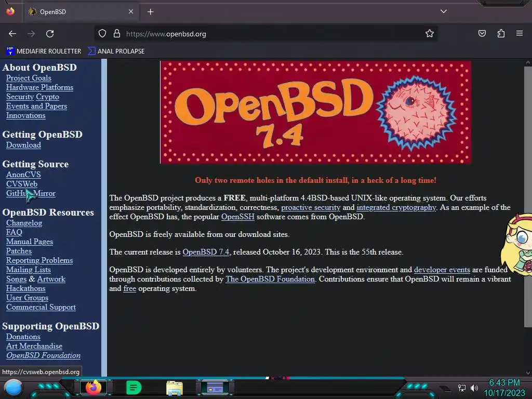Open the tracking protection shield icon
Screen dimensions: 532x399
point(102,34)
